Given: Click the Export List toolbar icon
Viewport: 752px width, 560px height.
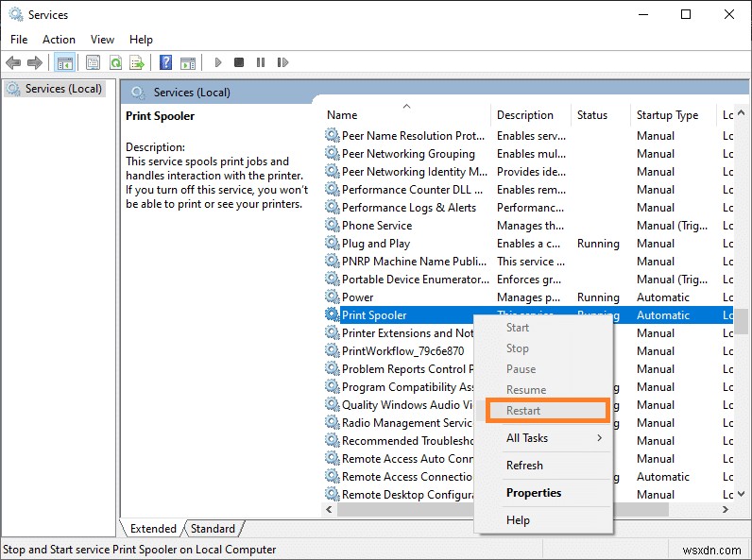Looking at the screenshot, I should point(137,62).
